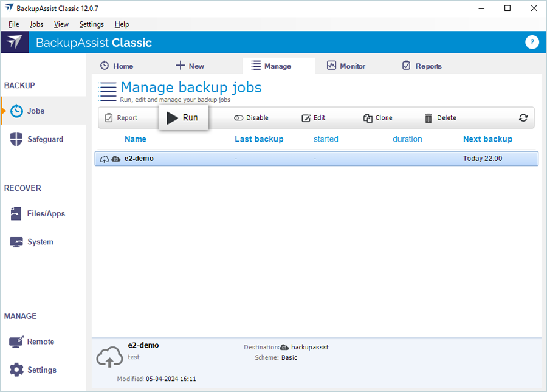The height and width of the screenshot is (392, 547).
Task: Click large cloud upload icon in details panel
Action: (109, 357)
